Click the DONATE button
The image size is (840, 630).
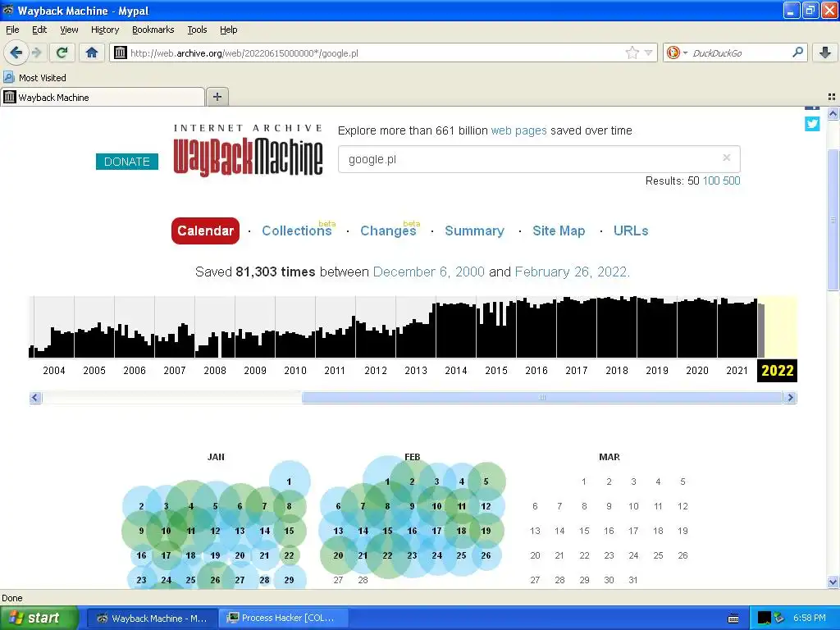point(127,162)
